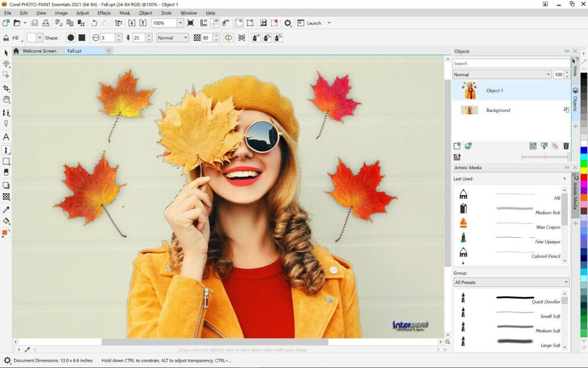Expand the All Presets group dropdown
The image size is (588, 368).
pyautogui.click(x=566, y=282)
